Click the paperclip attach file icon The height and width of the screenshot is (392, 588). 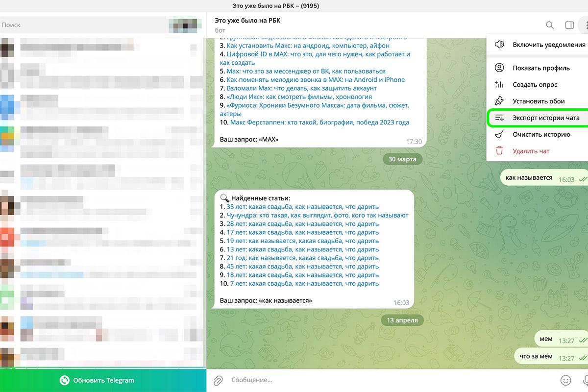[x=218, y=380]
